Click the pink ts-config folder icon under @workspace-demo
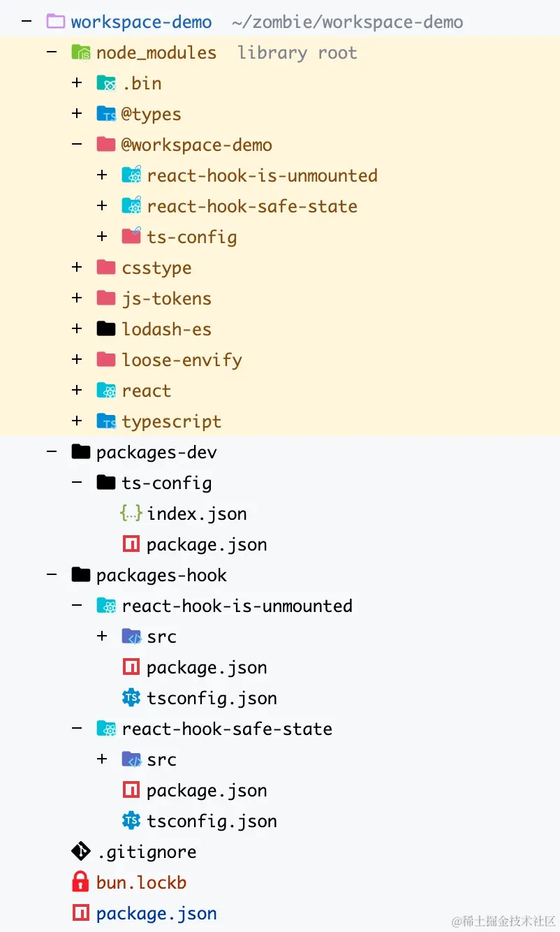560x932 pixels. (x=131, y=236)
